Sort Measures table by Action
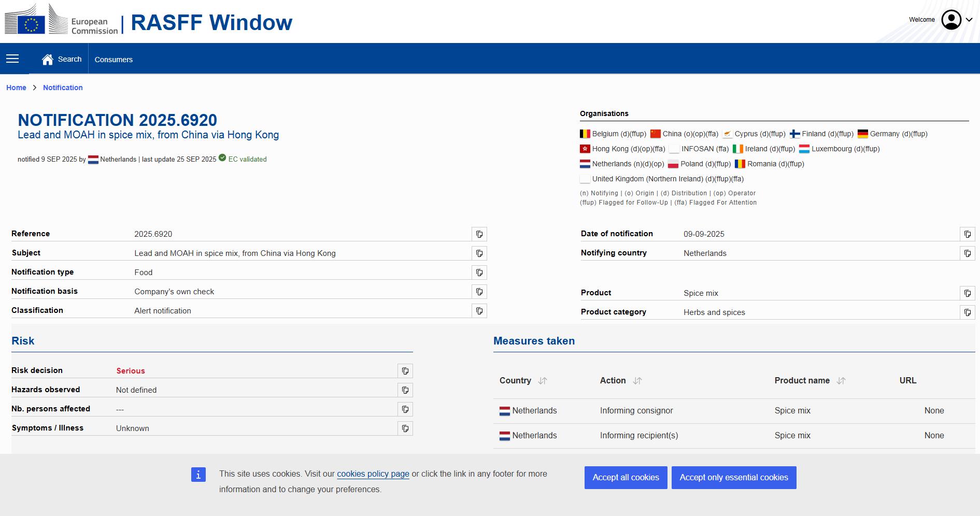The image size is (980, 516). pyautogui.click(x=637, y=381)
